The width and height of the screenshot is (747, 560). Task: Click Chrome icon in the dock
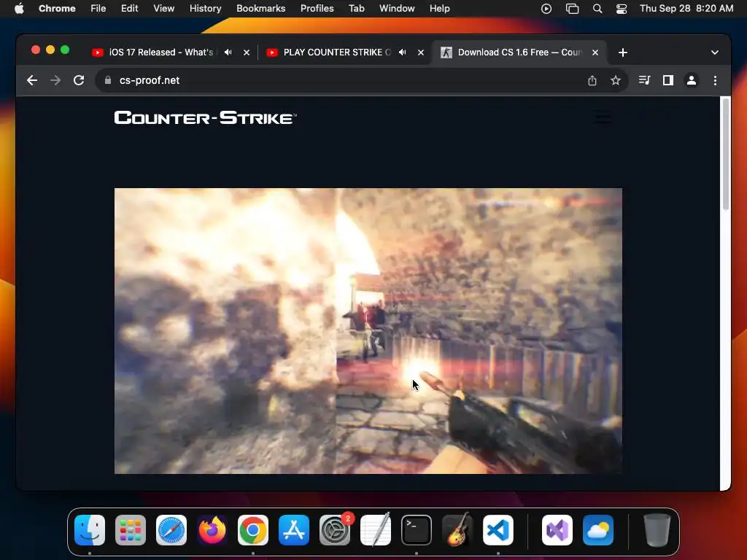click(x=253, y=530)
